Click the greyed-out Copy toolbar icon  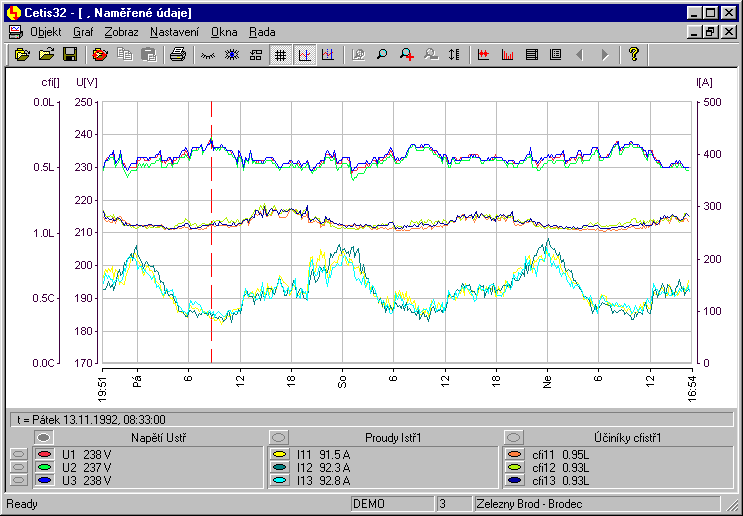[x=124, y=54]
